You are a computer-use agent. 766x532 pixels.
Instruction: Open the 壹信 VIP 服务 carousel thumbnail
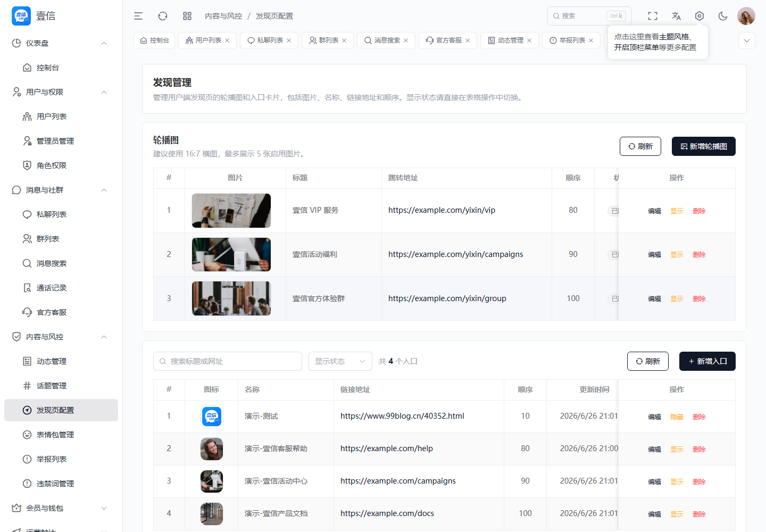[231, 211]
